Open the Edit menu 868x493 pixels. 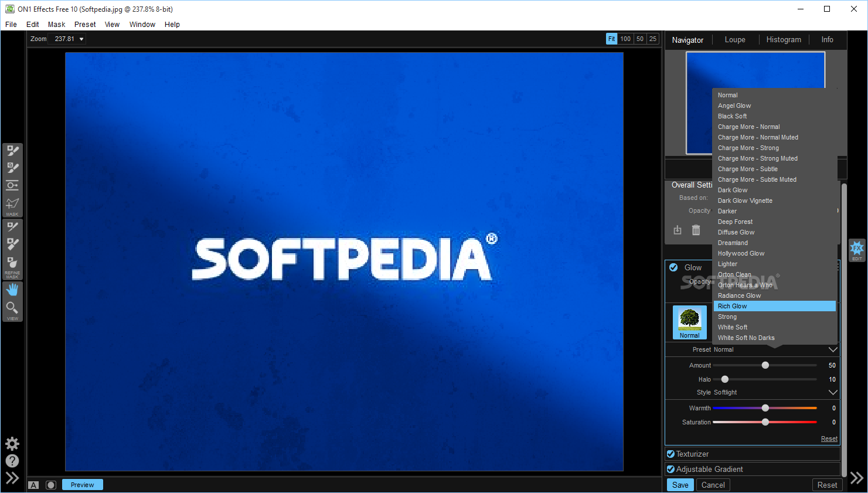[x=33, y=25]
